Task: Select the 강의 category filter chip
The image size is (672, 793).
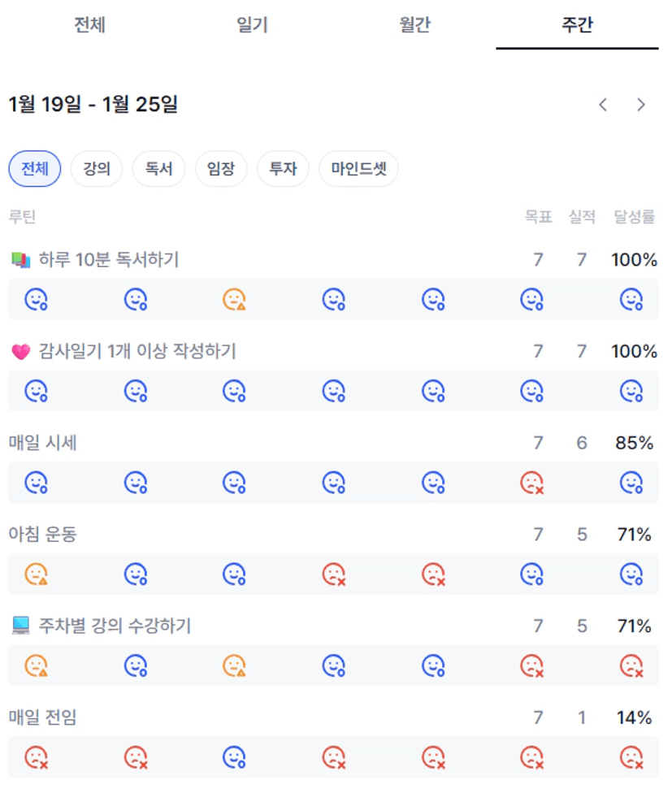Action: pyautogui.click(x=97, y=170)
